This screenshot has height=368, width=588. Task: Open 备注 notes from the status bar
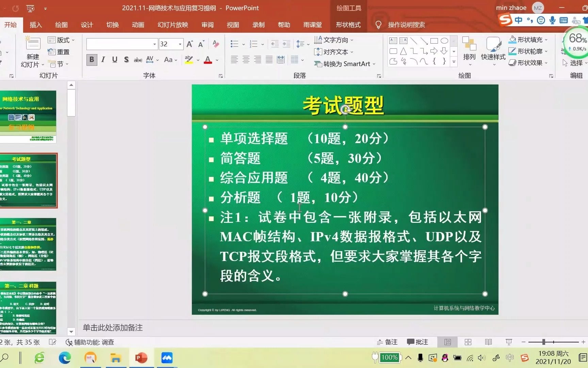tap(387, 342)
